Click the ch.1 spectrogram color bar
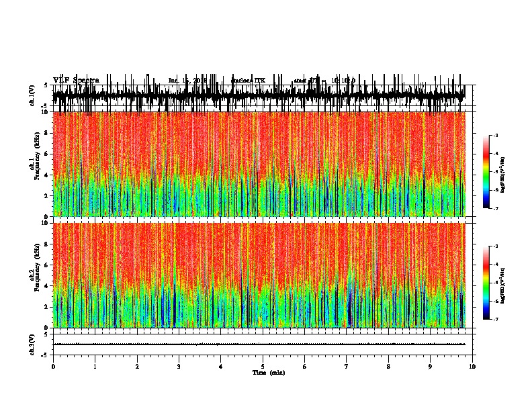Image resolution: width=532 pixels, height=411 pixels. point(486,172)
